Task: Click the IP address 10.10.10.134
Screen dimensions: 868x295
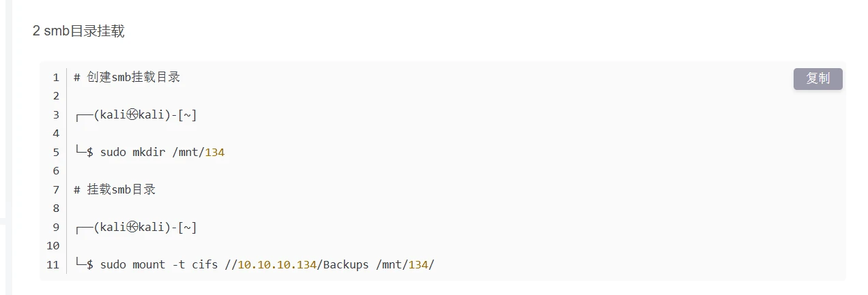Action: pos(277,264)
